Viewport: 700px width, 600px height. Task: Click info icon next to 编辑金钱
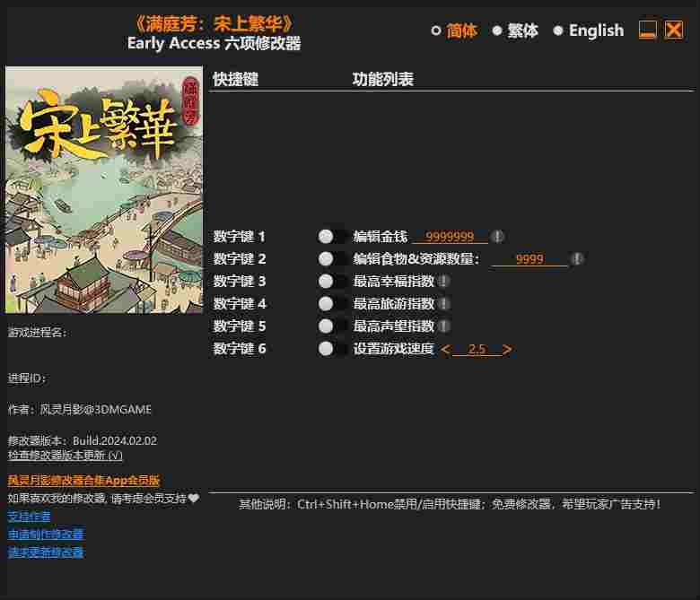497,237
